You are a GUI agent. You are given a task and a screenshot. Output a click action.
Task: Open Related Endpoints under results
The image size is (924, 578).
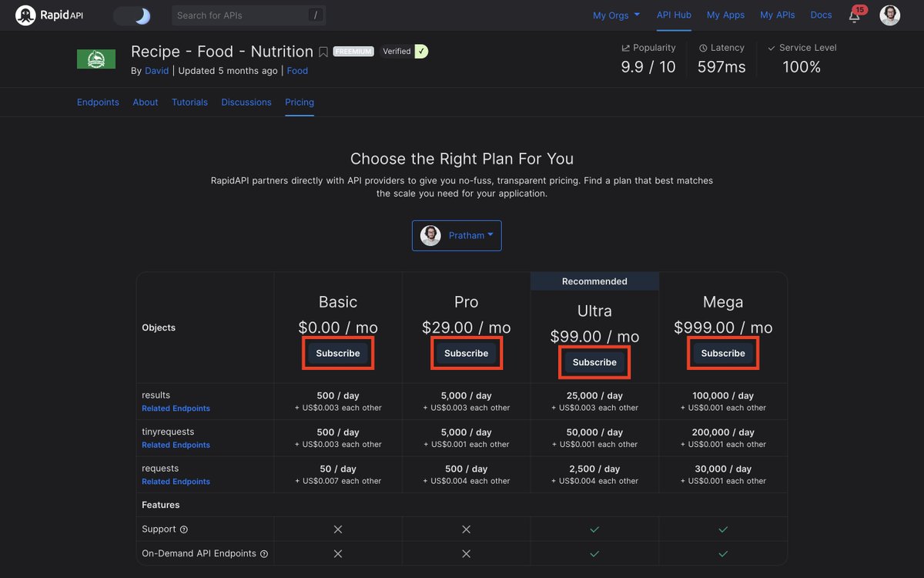click(176, 408)
